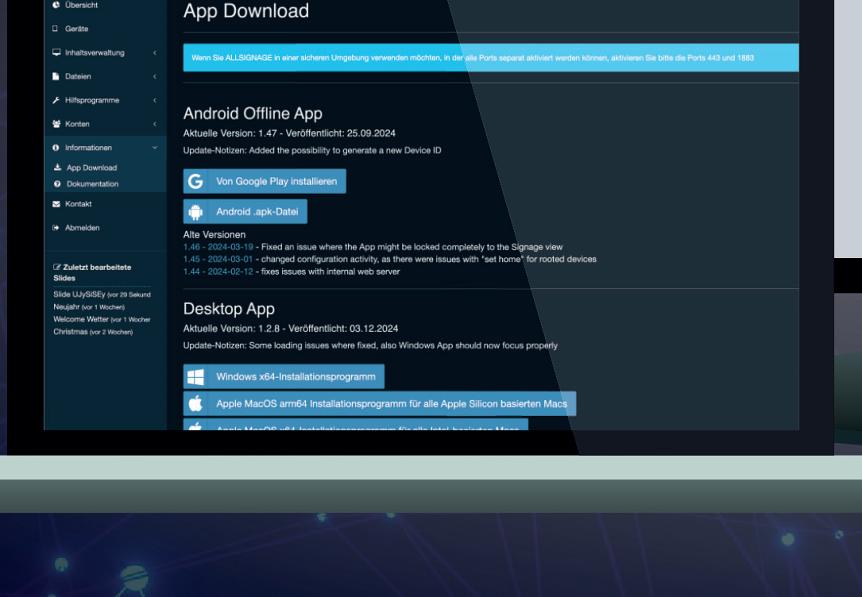Screen dimensions: 862x597
Task: Open App Download submenu item
Action: coord(92,168)
